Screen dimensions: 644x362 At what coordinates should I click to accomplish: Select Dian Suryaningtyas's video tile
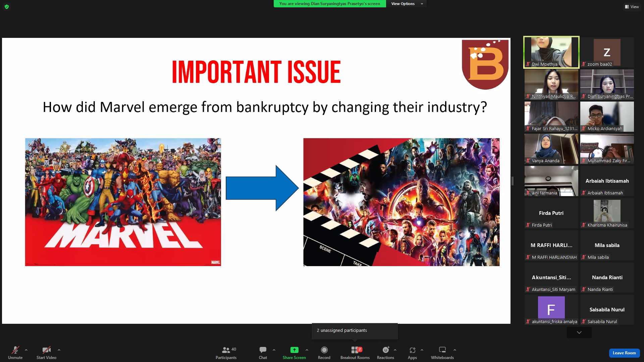607,84
